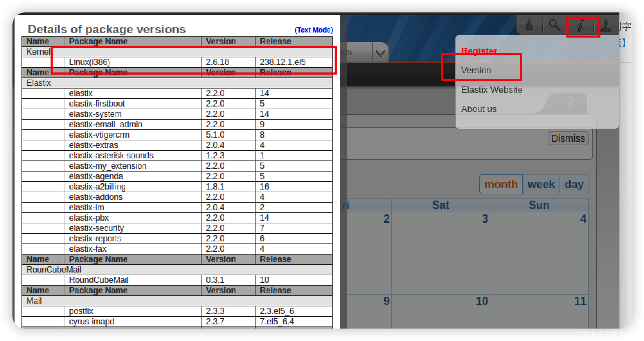Click the Kernel section label

coord(38,52)
